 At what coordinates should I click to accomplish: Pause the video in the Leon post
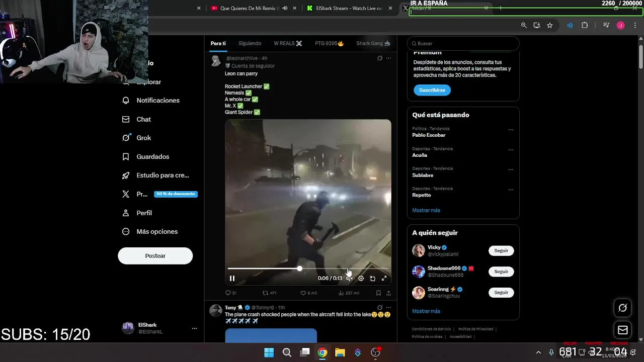pos(232,278)
